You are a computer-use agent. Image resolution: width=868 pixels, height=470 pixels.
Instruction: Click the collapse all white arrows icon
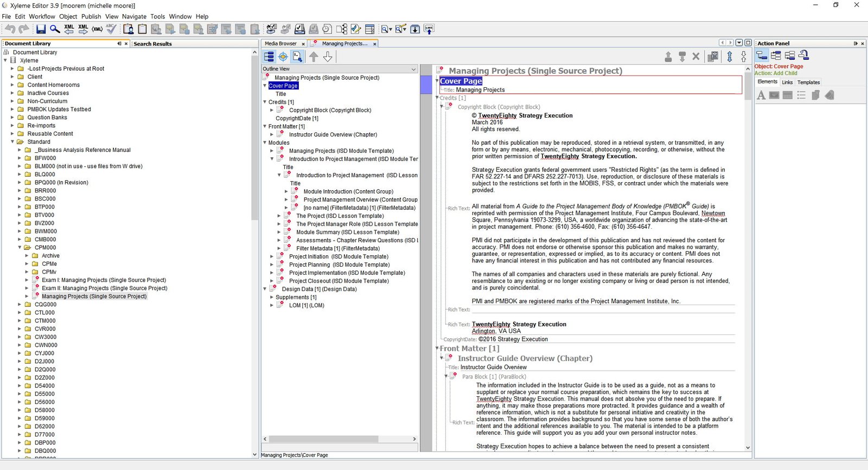(744, 56)
